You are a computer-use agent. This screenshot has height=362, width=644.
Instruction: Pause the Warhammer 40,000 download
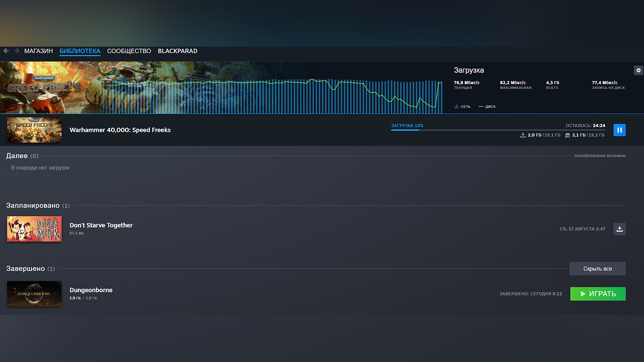pos(619,130)
